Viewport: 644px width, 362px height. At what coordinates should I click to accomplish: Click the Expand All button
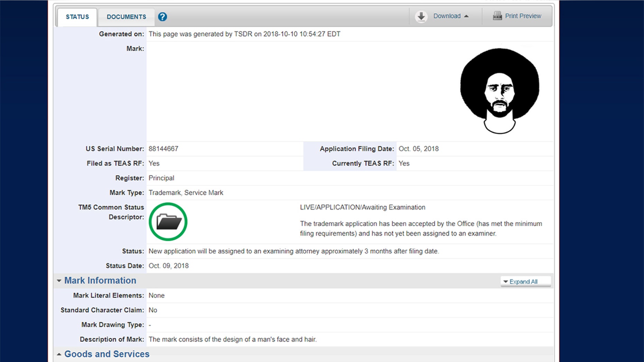[525, 282]
